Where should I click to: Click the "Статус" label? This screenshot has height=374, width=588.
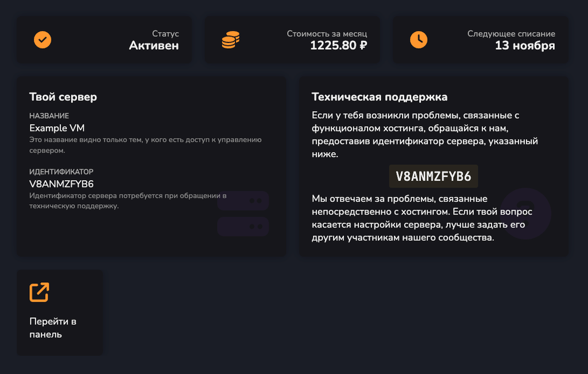pyautogui.click(x=165, y=34)
